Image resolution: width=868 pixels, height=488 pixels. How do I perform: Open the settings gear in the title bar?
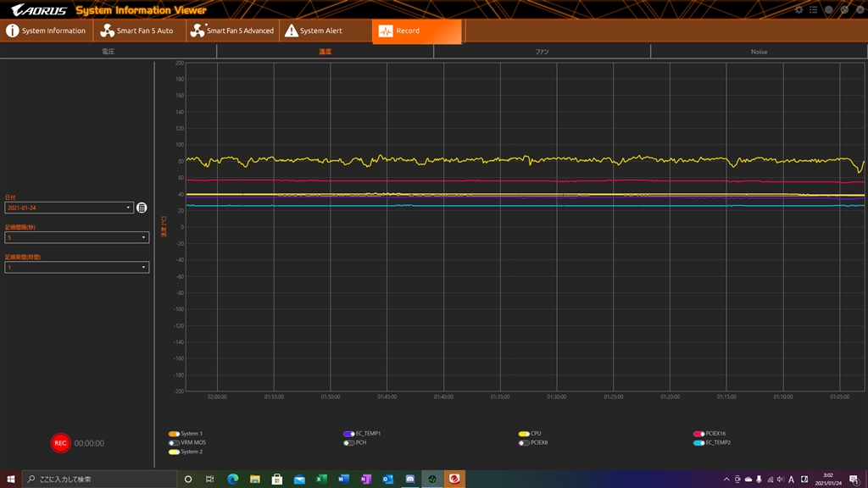pyautogui.click(x=798, y=10)
